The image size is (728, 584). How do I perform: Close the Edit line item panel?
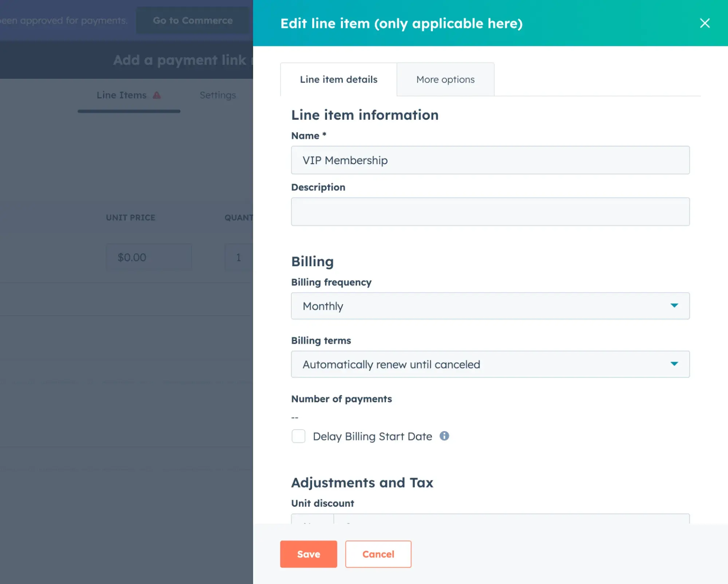705,23
